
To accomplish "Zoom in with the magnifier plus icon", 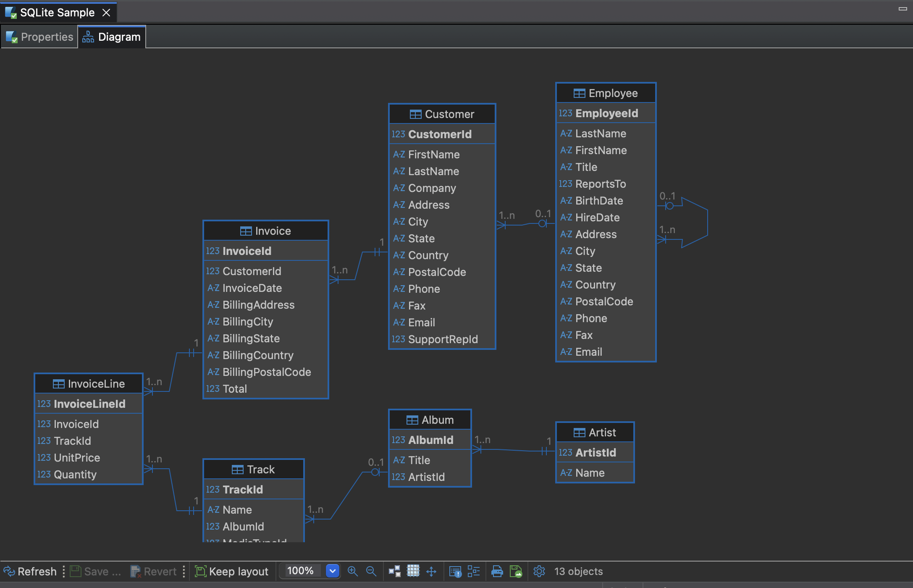I will (353, 571).
